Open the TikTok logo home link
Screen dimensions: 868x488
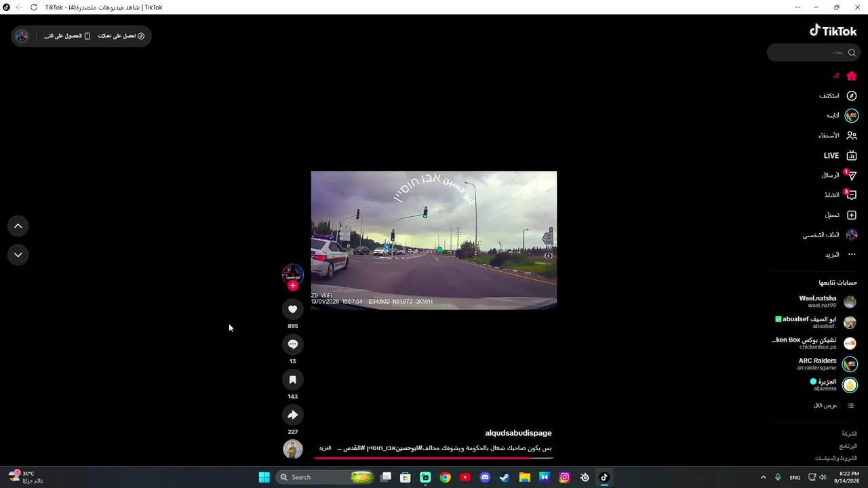pyautogui.click(x=833, y=30)
